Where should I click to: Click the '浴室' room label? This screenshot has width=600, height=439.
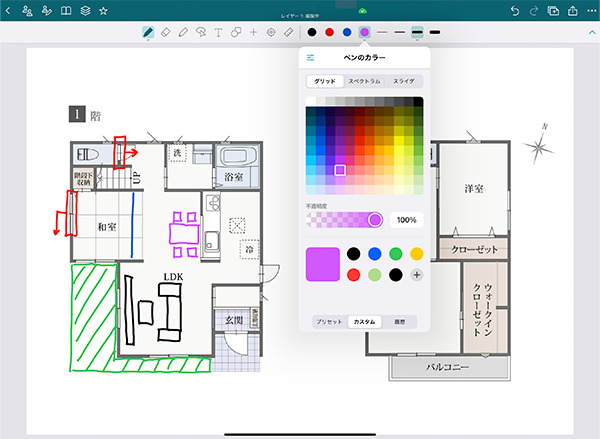tap(233, 177)
